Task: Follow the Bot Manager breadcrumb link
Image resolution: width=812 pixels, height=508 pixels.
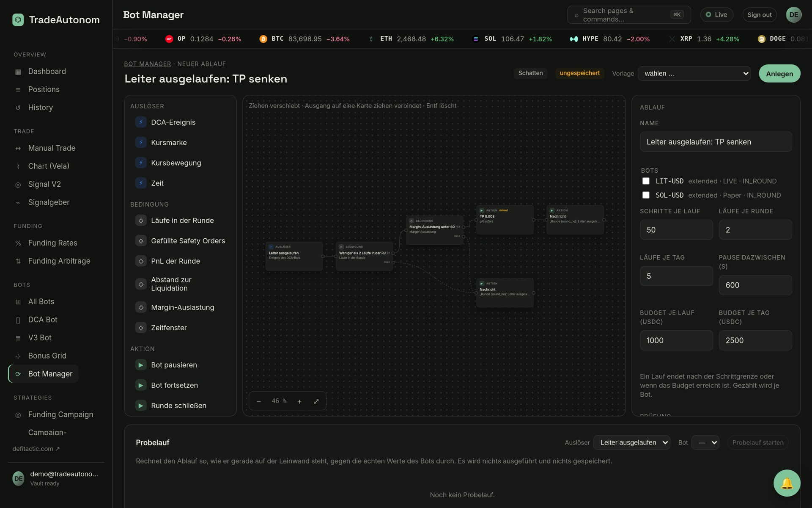Action: (148, 64)
